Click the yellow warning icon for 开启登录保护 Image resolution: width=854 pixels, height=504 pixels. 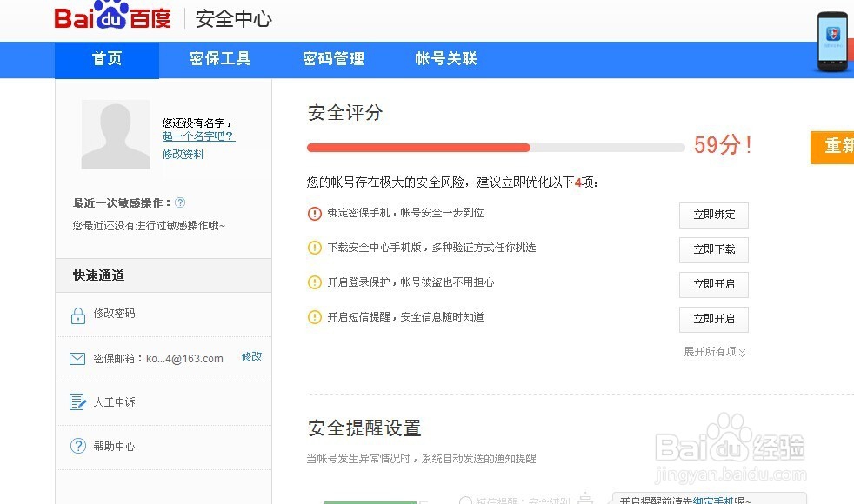[315, 282]
